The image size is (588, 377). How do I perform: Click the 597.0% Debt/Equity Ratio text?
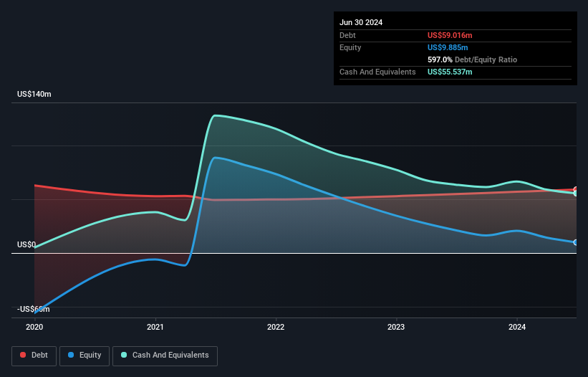point(472,59)
